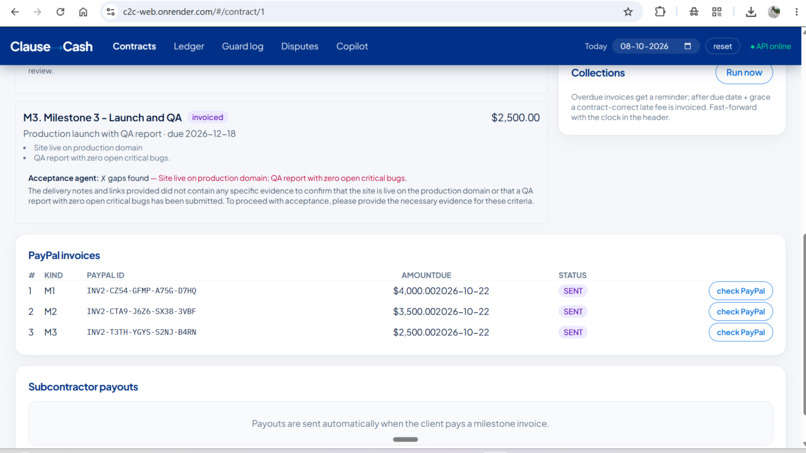This screenshot has height=453, width=806.
Task: Bookmark this page with the star
Action: pyautogui.click(x=628, y=11)
